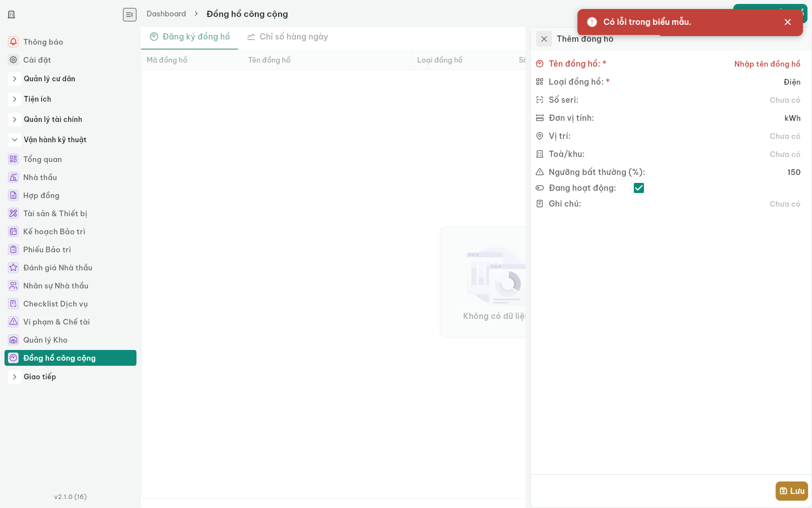Click the Đồng hồ công cộng gauge icon

click(x=14, y=358)
